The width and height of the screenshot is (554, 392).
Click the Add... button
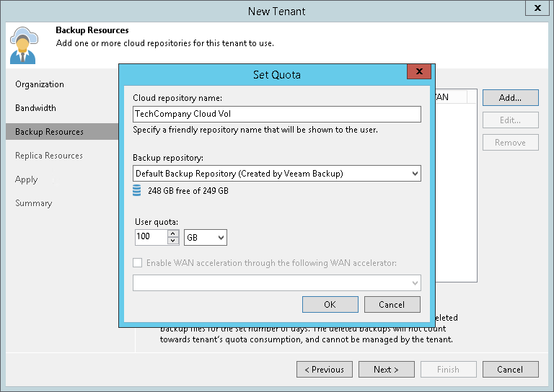point(511,98)
